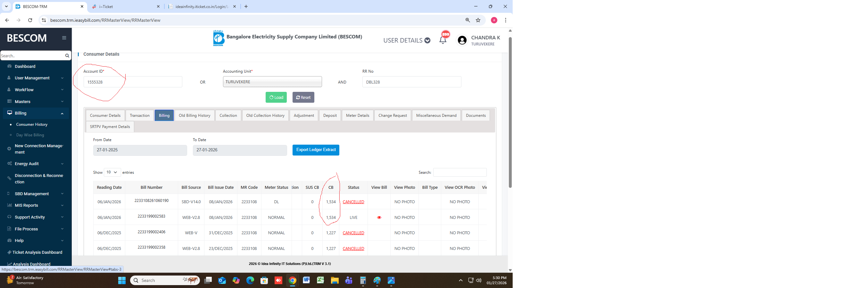The width and height of the screenshot is (868, 288).
Task: Open Windows Start button
Action: click(x=122, y=280)
